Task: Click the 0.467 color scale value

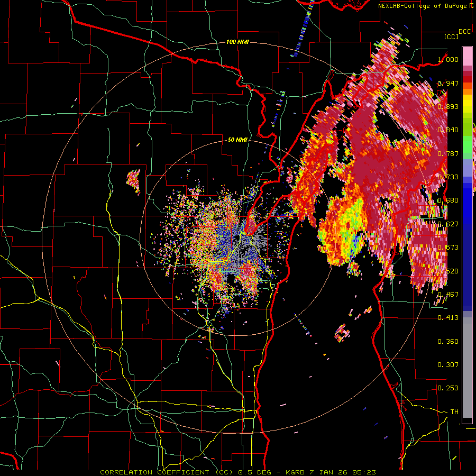Action: 448,295
